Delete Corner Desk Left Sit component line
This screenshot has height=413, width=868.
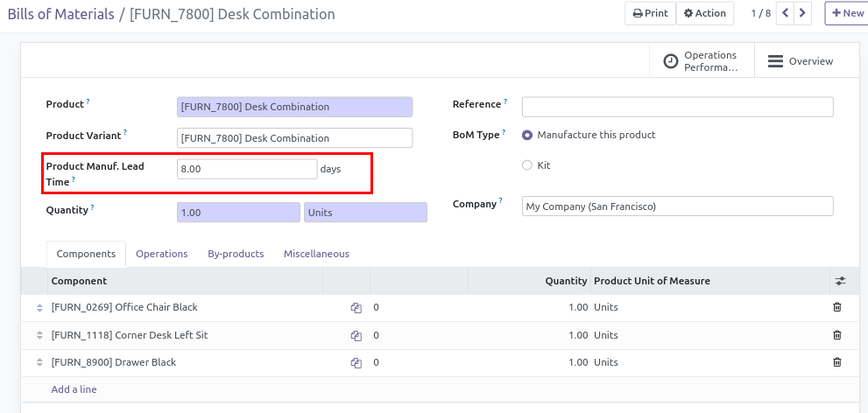837,335
